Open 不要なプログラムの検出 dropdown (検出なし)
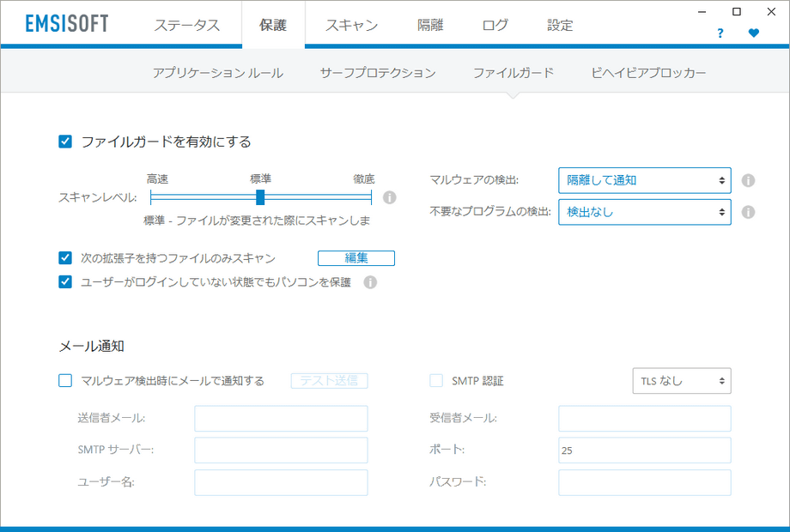Image resolution: width=790 pixels, height=532 pixels. tap(644, 212)
